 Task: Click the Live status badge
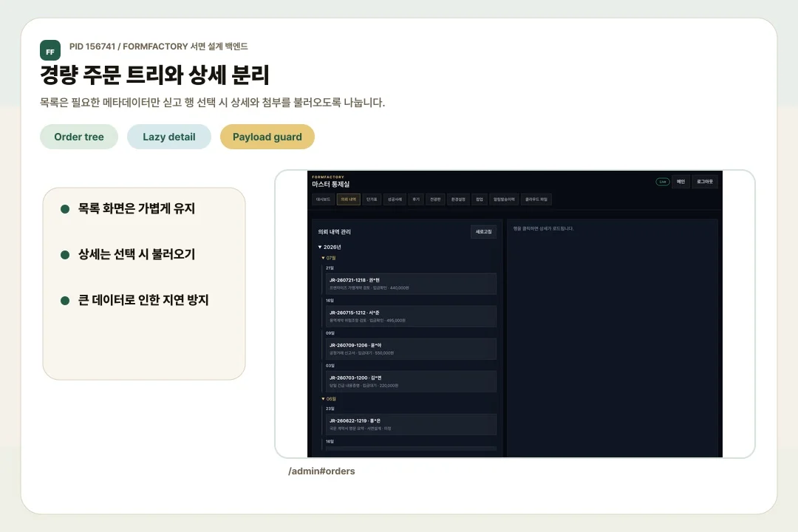tap(663, 182)
